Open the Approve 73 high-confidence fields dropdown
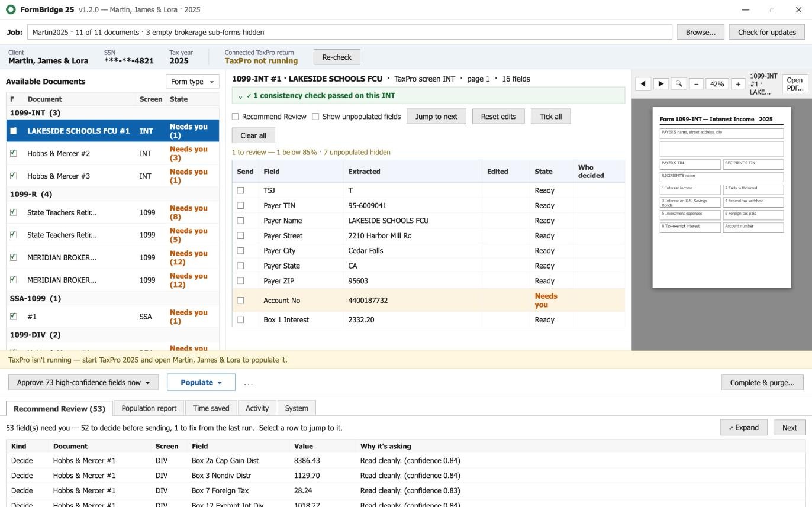Image resolution: width=812 pixels, height=507 pixels. [x=83, y=383]
